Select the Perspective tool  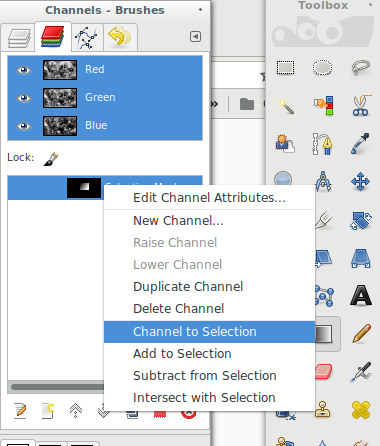tap(361, 258)
